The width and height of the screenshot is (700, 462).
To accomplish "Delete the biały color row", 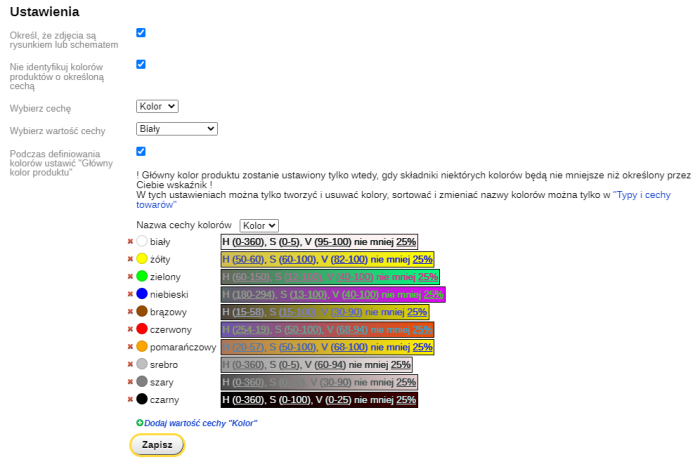I will point(130,242).
